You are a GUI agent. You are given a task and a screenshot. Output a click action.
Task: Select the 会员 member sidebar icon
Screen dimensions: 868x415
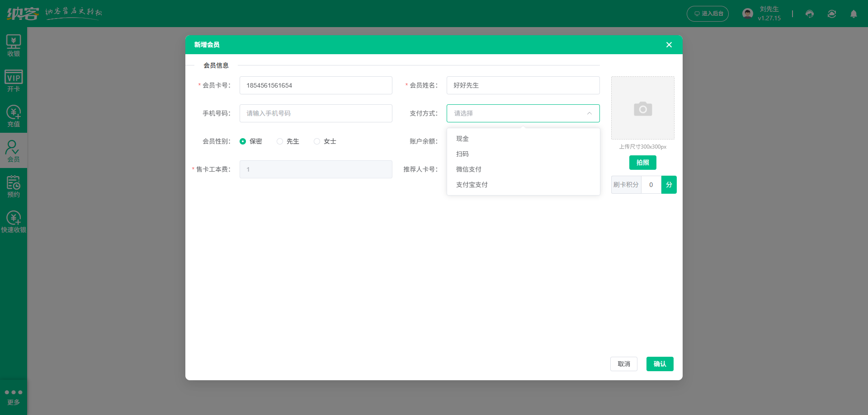point(14,151)
